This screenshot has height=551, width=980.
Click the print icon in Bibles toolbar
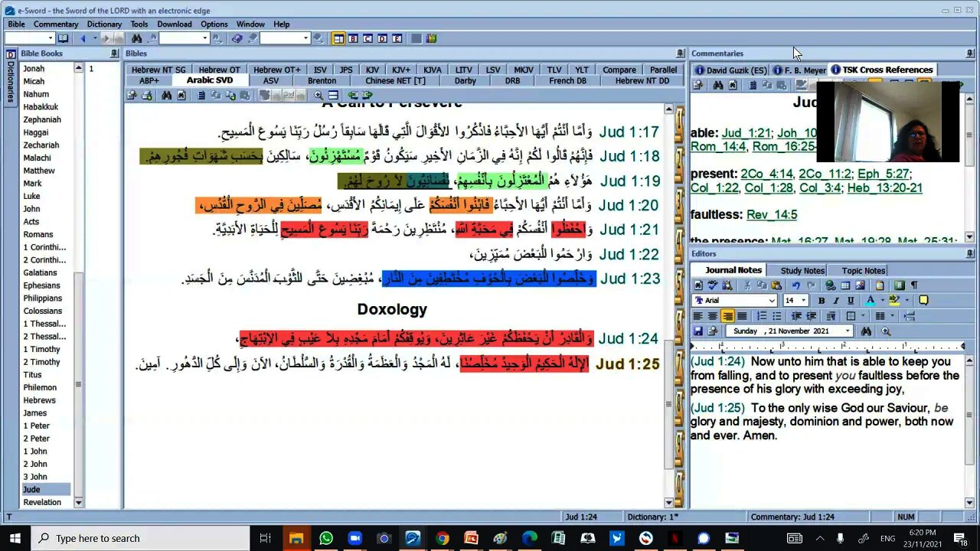[147, 96]
